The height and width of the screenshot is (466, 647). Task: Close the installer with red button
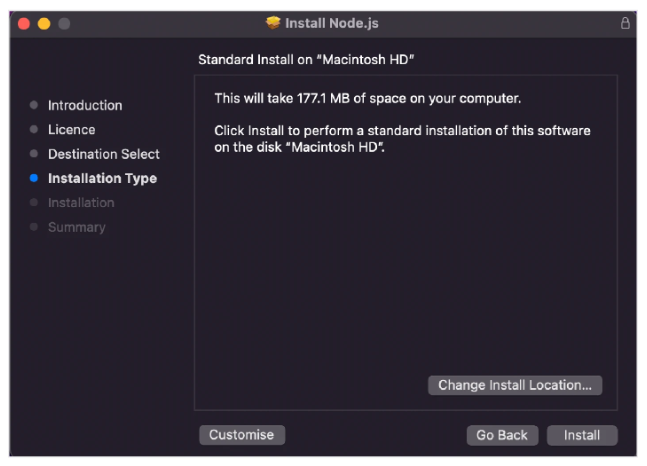[x=24, y=23]
